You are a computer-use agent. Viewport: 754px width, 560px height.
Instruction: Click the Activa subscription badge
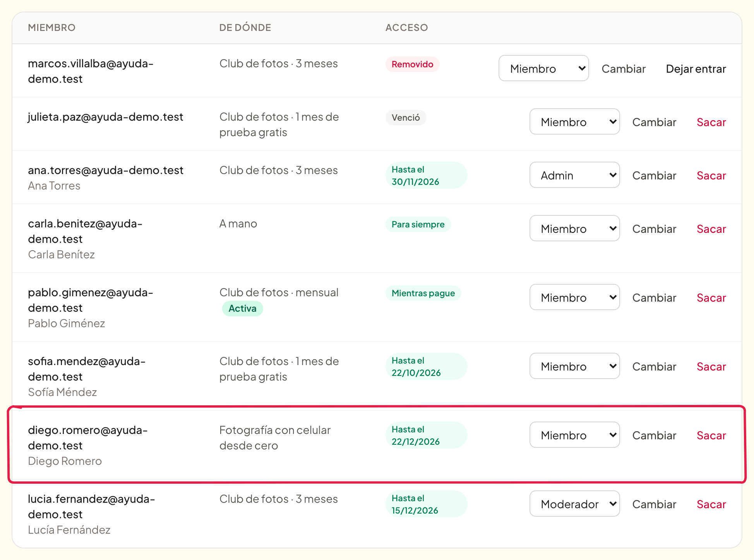tap(242, 308)
